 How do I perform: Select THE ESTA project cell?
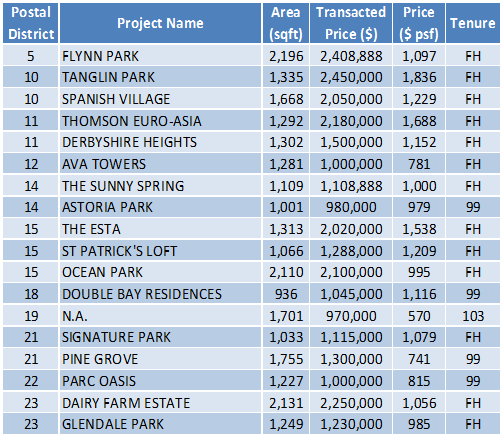pos(160,229)
